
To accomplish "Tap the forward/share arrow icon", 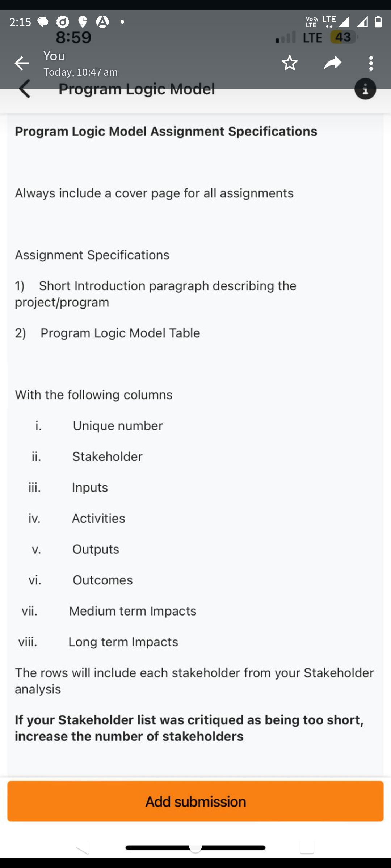I will (x=333, y=63).
